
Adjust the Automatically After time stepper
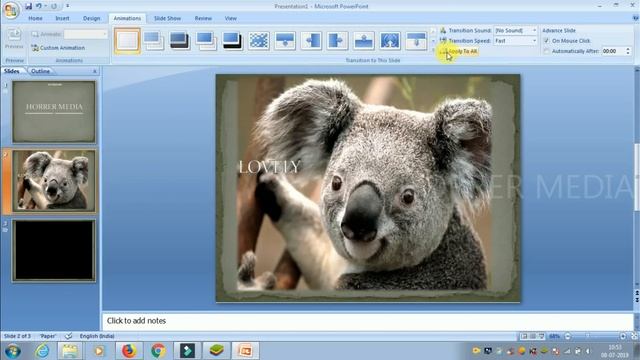pyautogui.click(x=628, y=51)
